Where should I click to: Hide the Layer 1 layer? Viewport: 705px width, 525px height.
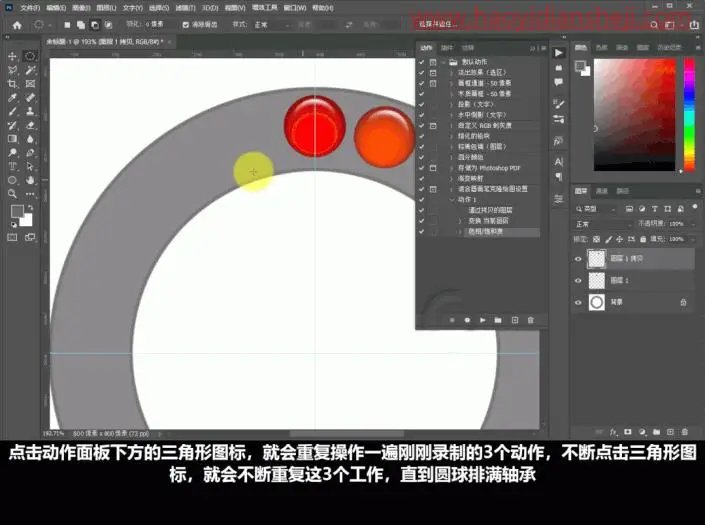[578, 280]
